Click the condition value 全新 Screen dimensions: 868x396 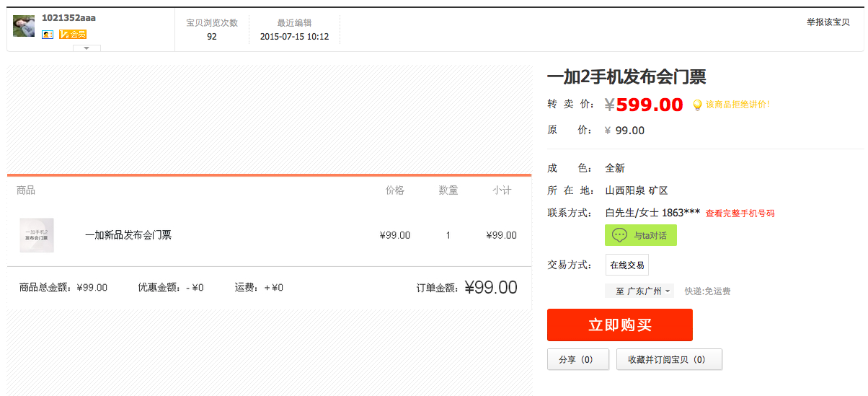(x=615, y=168)
